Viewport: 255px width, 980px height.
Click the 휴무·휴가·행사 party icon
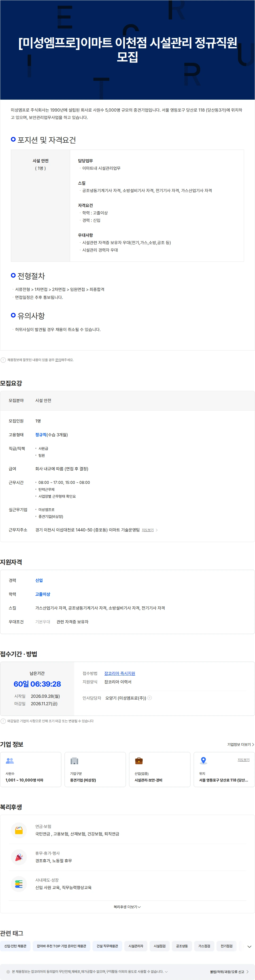pos(19,857)
